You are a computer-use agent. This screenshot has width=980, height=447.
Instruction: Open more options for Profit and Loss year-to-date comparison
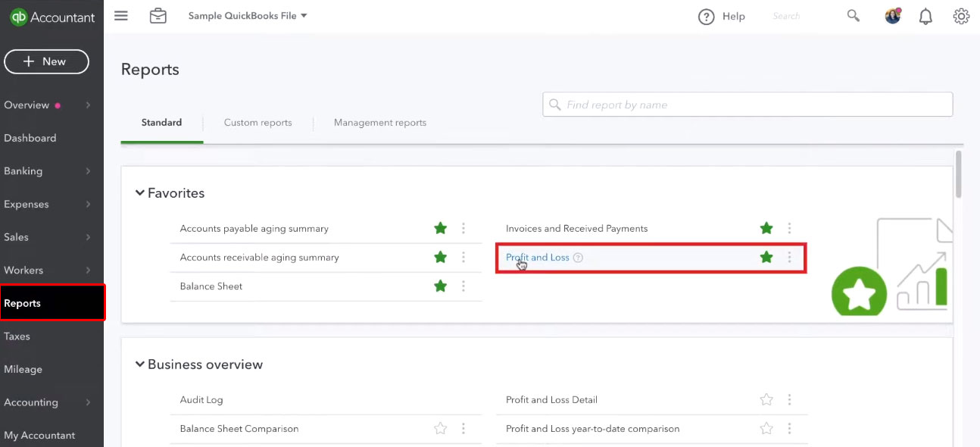(789, 429)
